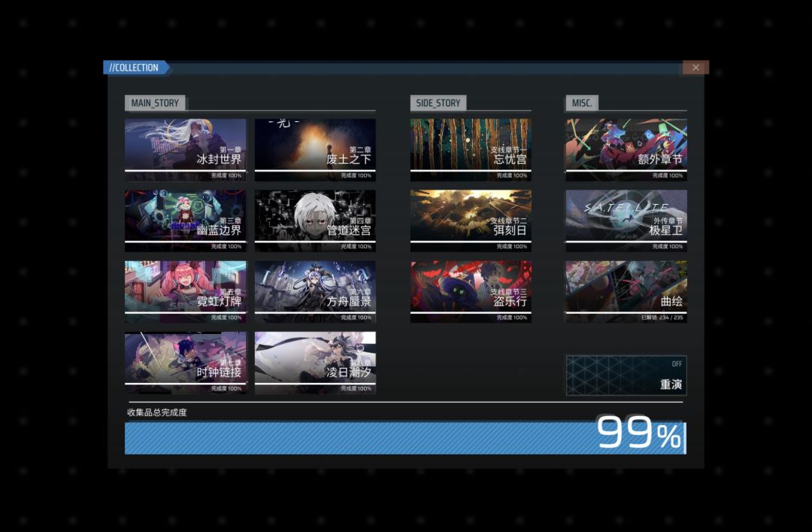Click the MISC. section header
This screenshot has height=532, width=812.
(x=581, y=102)
